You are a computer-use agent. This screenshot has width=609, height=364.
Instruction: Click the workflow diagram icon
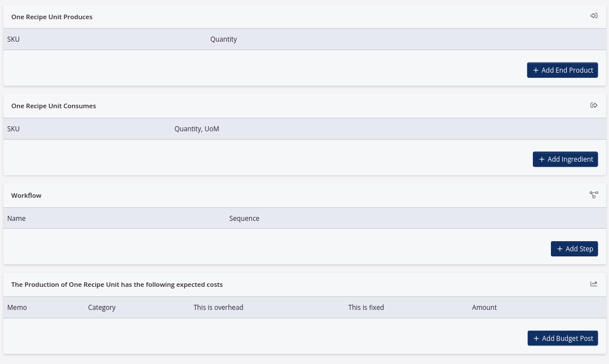click(594, 195)
